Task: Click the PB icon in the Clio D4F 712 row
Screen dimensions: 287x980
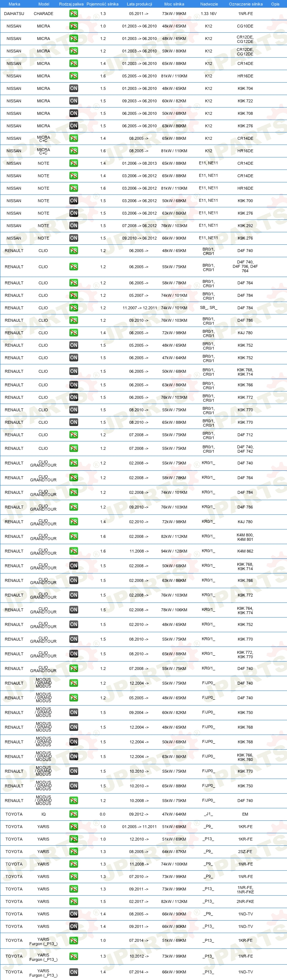Action: point(73,435)
